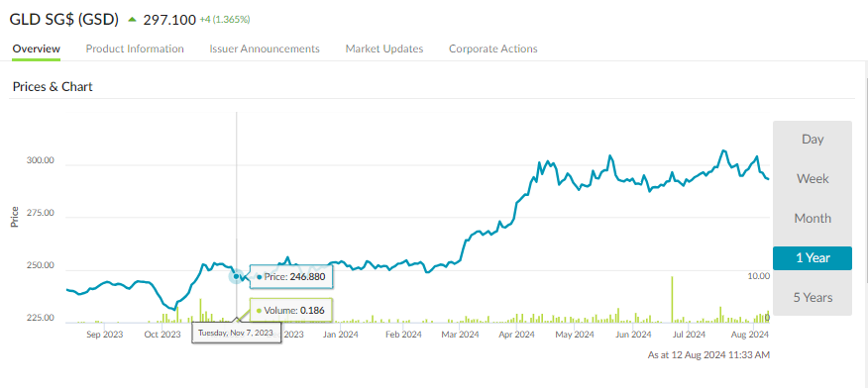Click the 10.00 volume axis label
Viewport: 868px width, 388px height.
coord(759,276)
